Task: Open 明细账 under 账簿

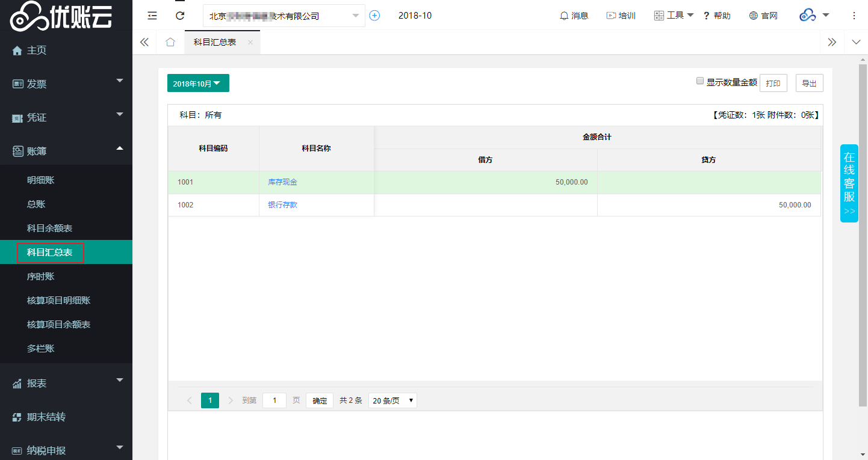Action: 66,180
